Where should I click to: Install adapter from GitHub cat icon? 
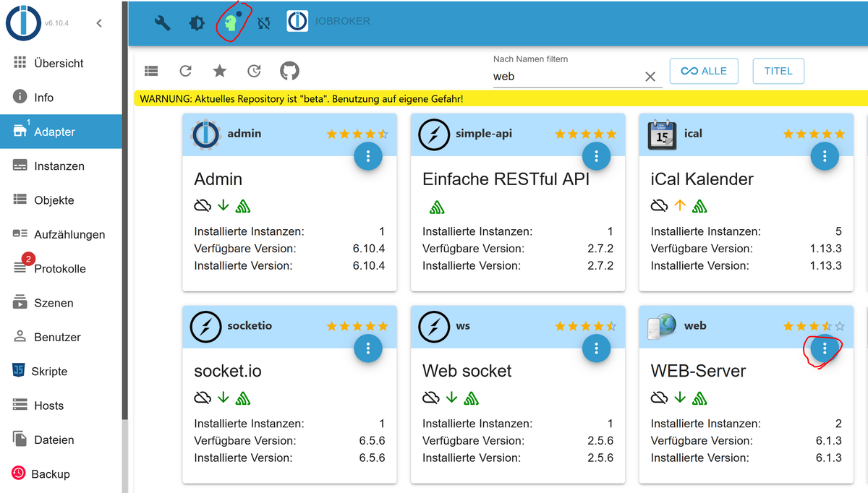pyautogui.click(x=289, y=71)
